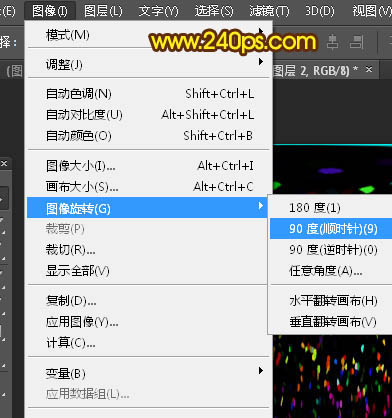Close the 图层 2 document tab
The height and width of the screenshot is (418, 392).
coord(369,70)
